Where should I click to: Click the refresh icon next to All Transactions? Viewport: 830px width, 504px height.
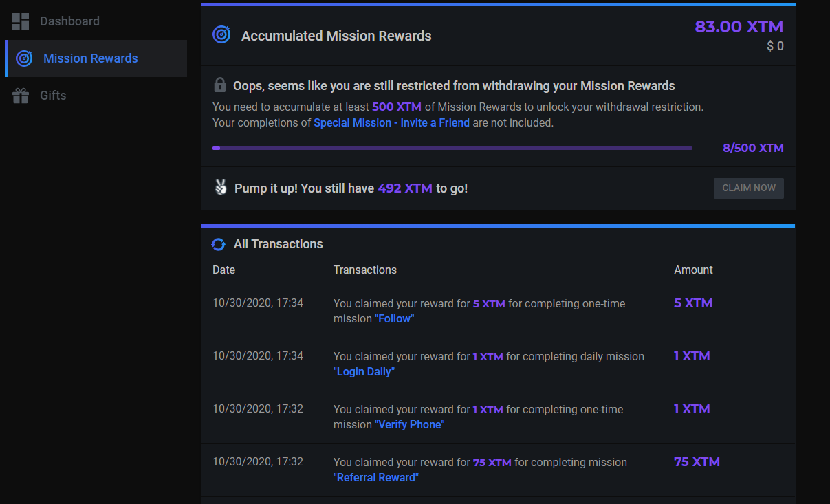pyautogui.click(x=219, y=244)
